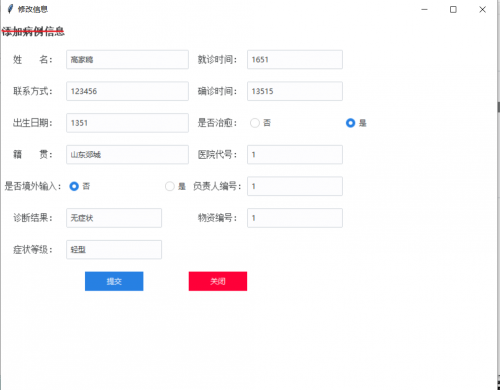Viewport: 500px width, 390px height.
Task: Select 否 for 是否境外输入
Action: pos(74,186)
